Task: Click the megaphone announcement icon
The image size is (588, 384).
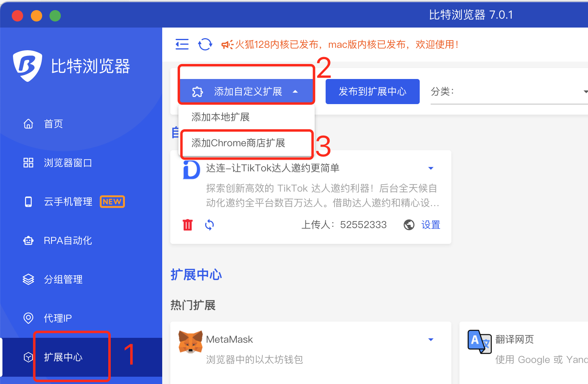Action: (x=227, y=45)
